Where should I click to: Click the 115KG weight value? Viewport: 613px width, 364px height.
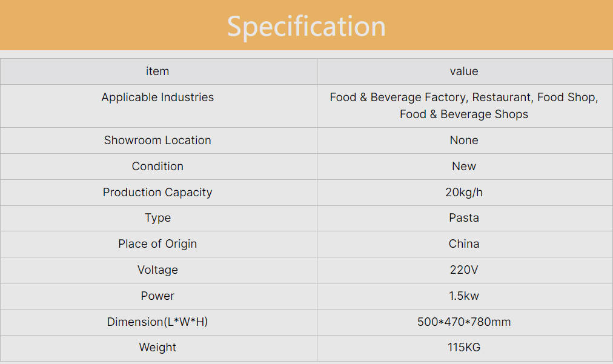[x=464, y=348]
